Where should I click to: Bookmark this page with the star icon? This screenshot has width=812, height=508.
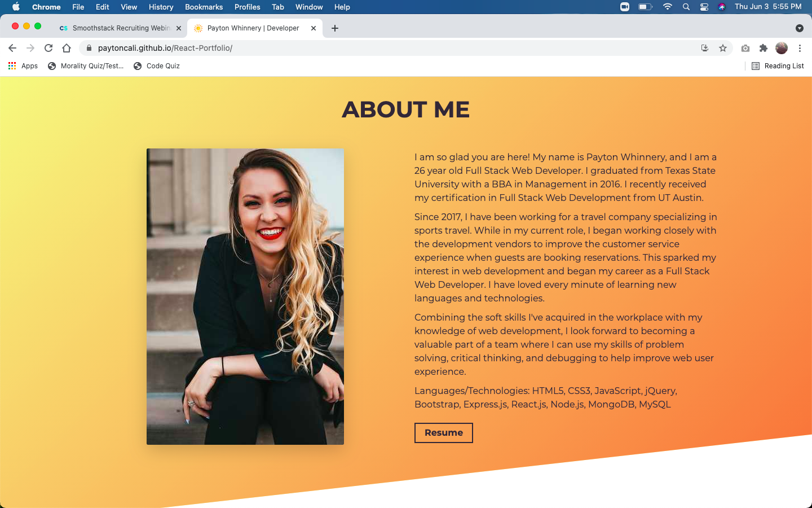coord(723,48)
